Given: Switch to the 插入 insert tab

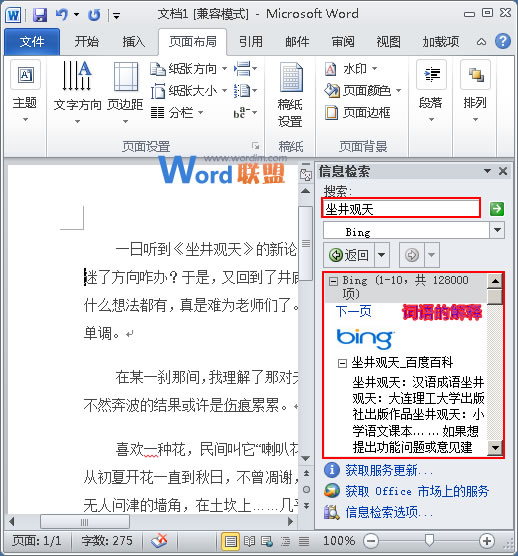Looking at the screenshot, I should [x=134, y=42].
